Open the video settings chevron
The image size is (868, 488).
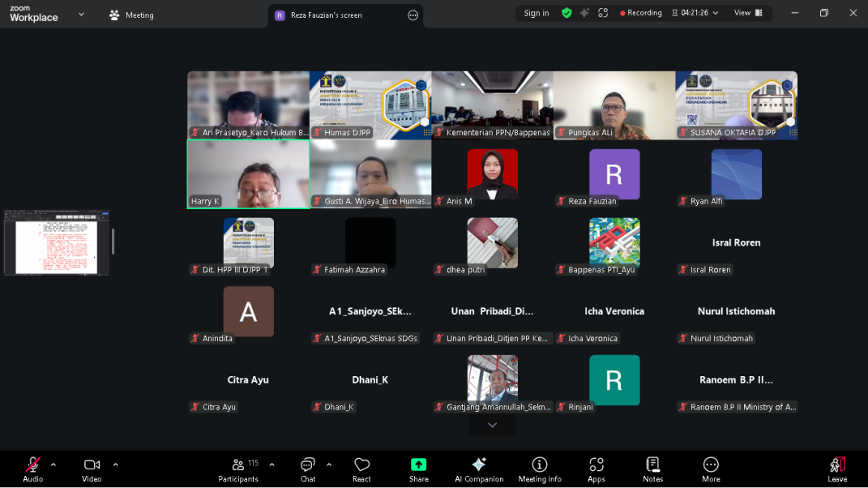click(x=115, y=465)
